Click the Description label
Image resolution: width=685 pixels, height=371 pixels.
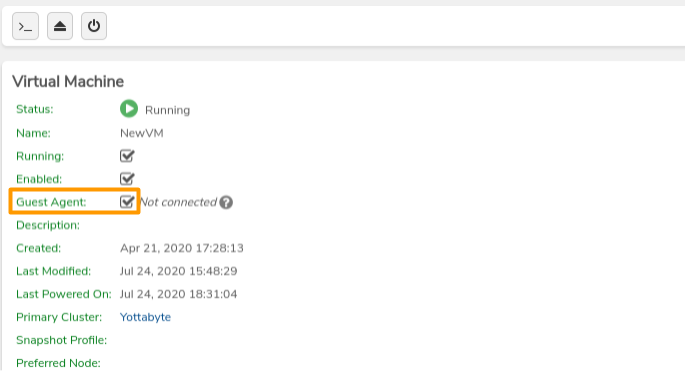point(48,225)
